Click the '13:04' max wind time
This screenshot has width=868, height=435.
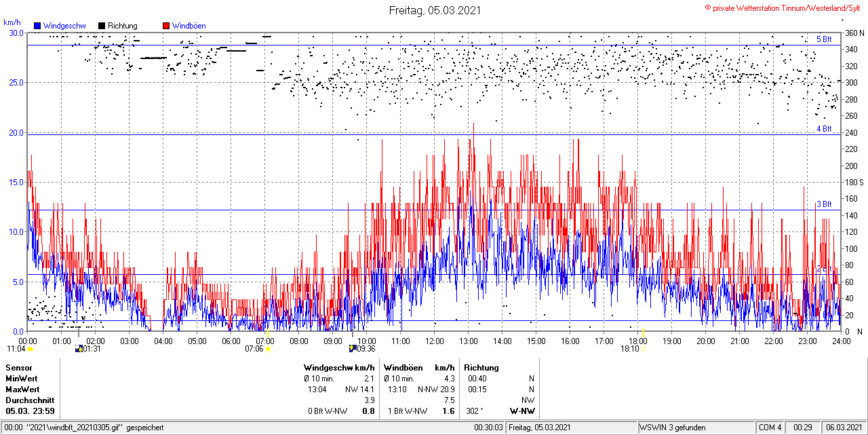click(317, 390)
